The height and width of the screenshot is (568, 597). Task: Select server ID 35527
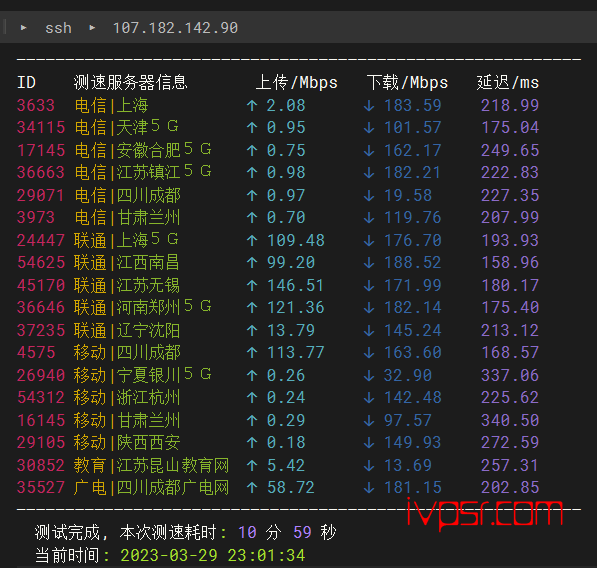[41, 487]
